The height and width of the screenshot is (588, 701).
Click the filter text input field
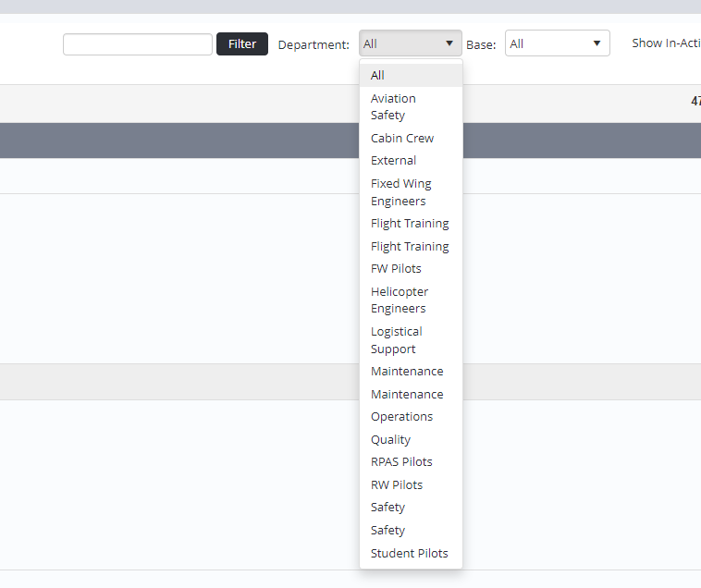pyautogui.click(x=138, y=43)
